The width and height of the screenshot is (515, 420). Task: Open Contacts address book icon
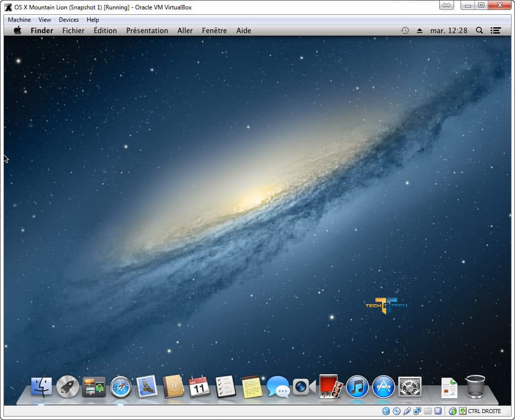point(173,386)
